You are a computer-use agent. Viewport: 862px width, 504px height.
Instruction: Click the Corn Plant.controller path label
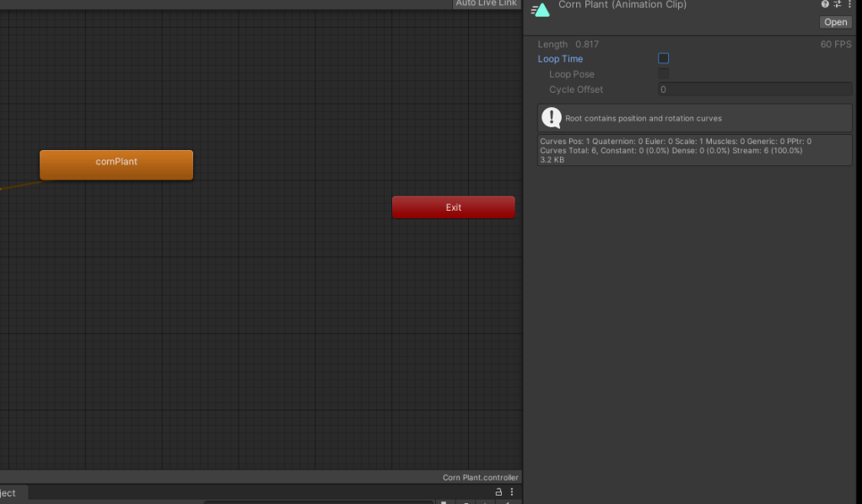click(480, 478)
